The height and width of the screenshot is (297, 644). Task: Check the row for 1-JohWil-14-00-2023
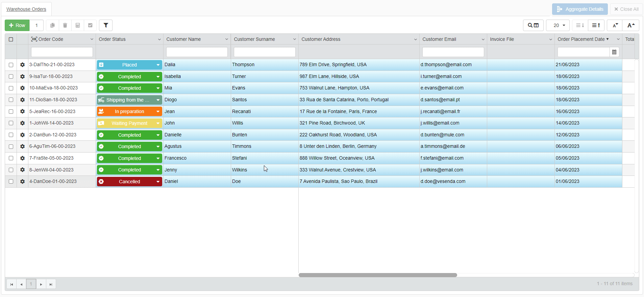click(x=11, y=123)
